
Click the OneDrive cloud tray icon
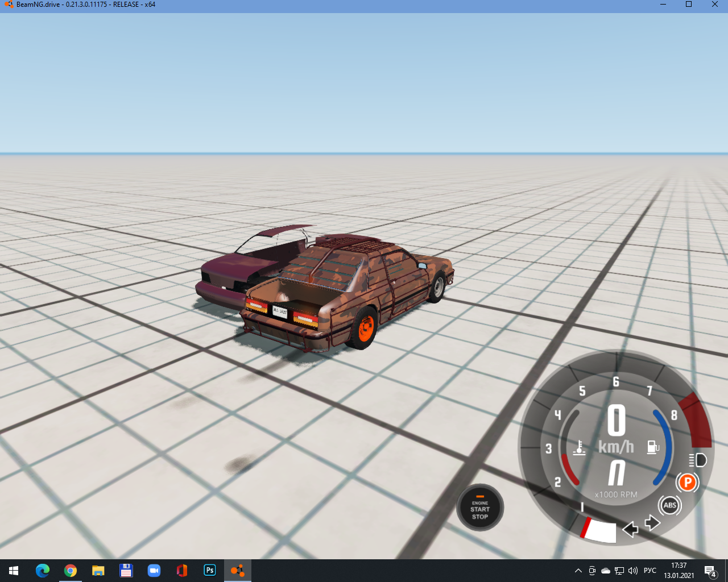pos(606,571)
